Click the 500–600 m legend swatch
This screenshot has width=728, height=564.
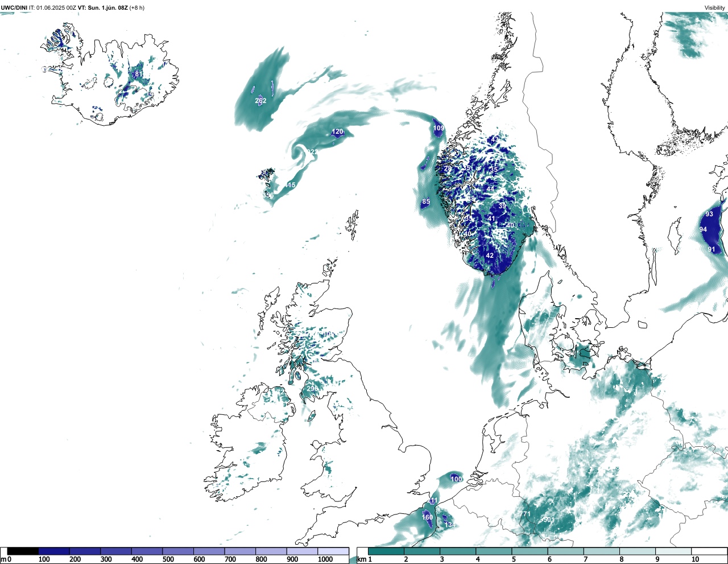click(178, 551)
